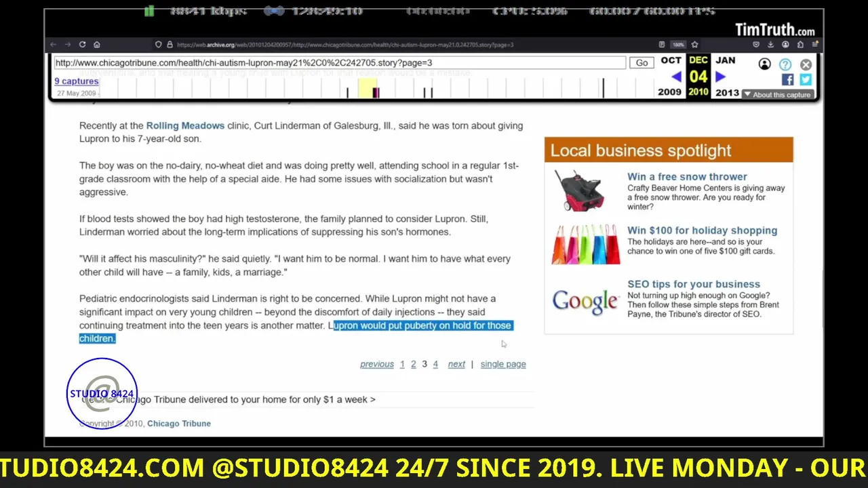The image size is (868, 488).
Task: Open the 9 captures link
Action: [77, 81]
